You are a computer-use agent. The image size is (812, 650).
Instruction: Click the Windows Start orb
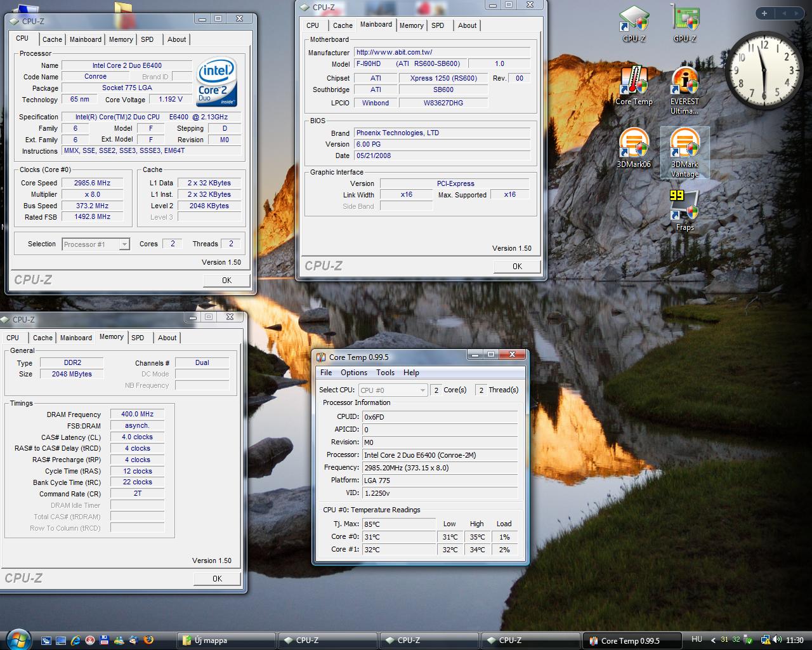[17, 639]
